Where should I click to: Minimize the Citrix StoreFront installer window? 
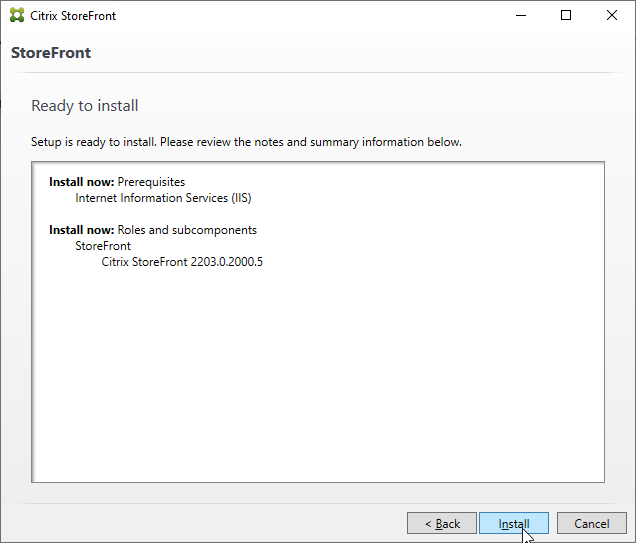[x=520, y=16]
